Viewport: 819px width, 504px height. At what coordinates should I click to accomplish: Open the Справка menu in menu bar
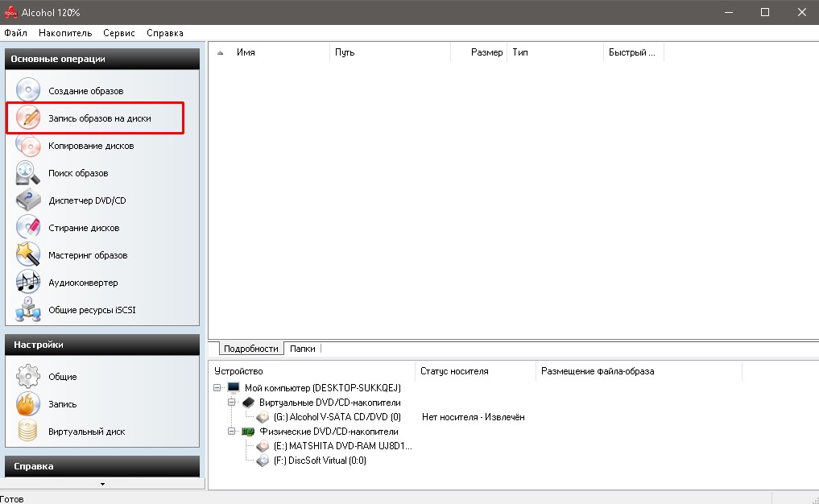click(165, 33)
